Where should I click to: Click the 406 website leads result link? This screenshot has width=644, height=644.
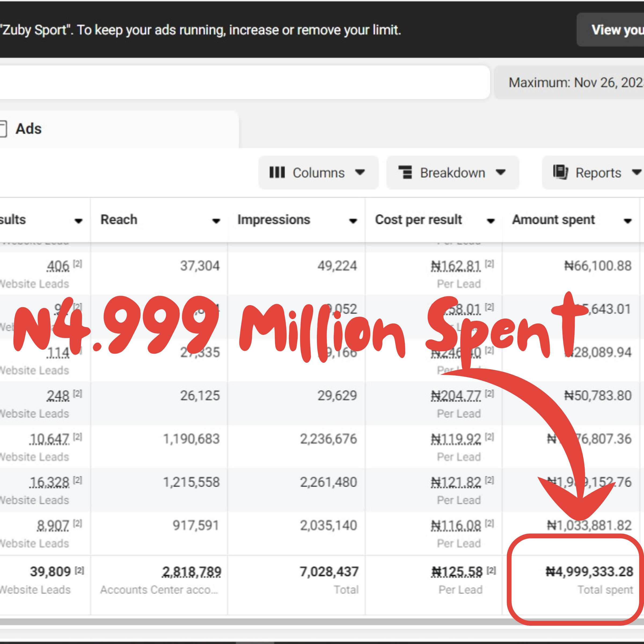58,266
